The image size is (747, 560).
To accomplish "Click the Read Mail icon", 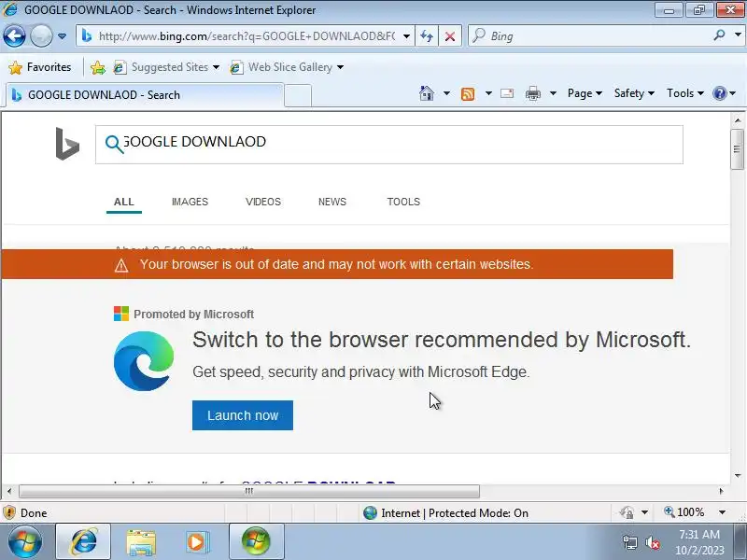I will click(507, 93).
